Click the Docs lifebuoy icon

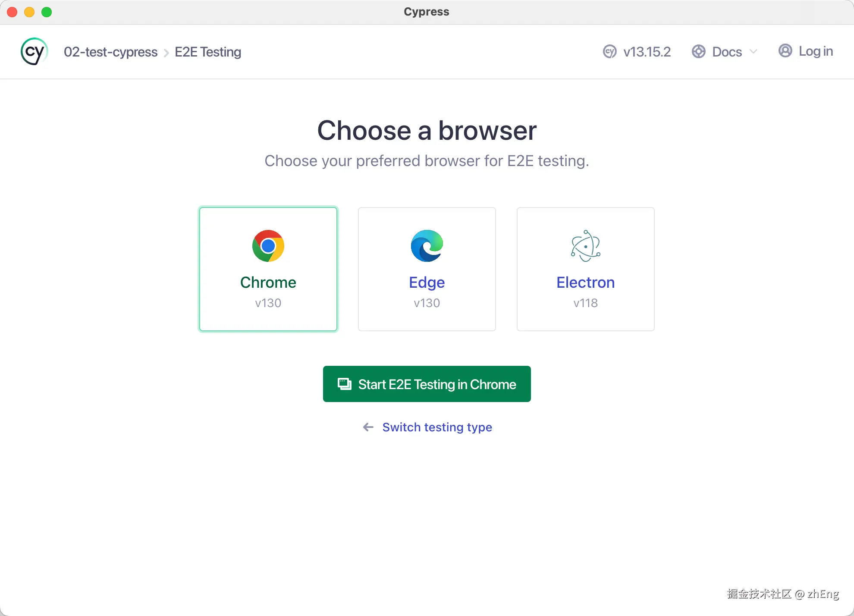698,52
